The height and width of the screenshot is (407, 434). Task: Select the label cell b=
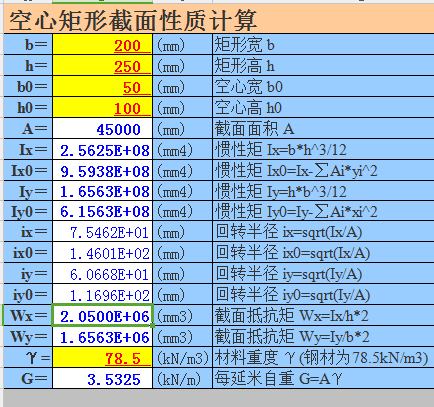[28, 44]
